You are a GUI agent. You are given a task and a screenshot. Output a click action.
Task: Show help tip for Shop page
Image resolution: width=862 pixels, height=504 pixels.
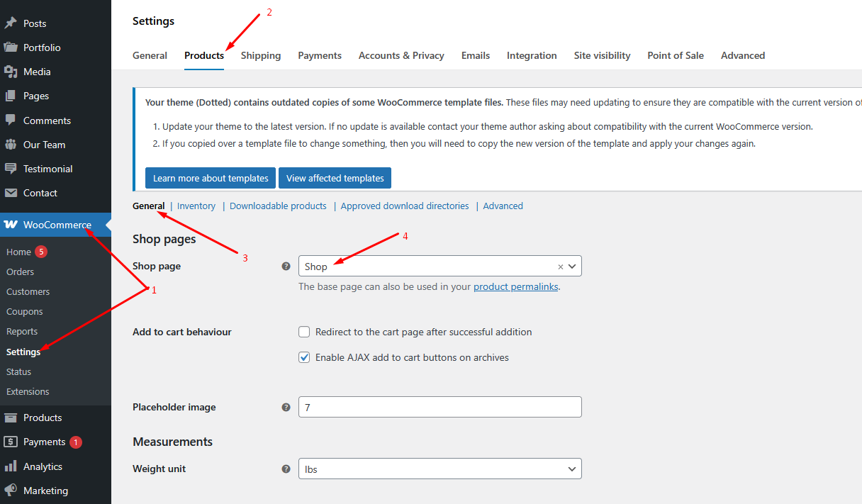[286, 267]
